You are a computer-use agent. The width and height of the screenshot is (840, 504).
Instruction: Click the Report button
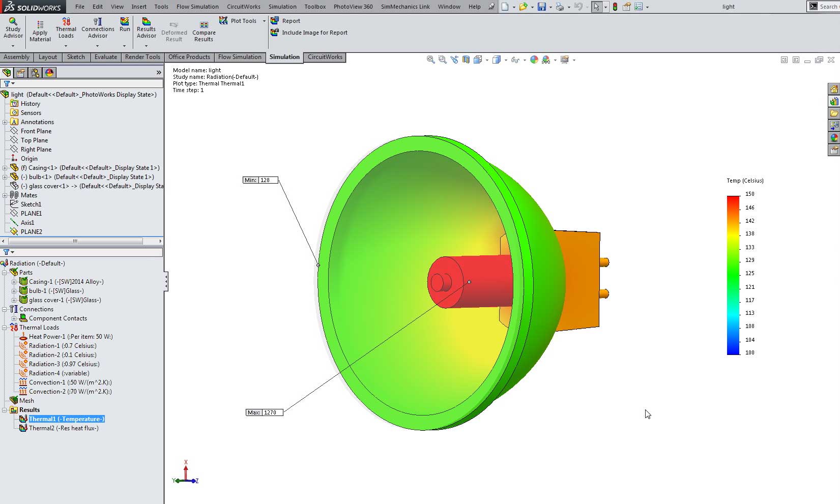[286, 20]
